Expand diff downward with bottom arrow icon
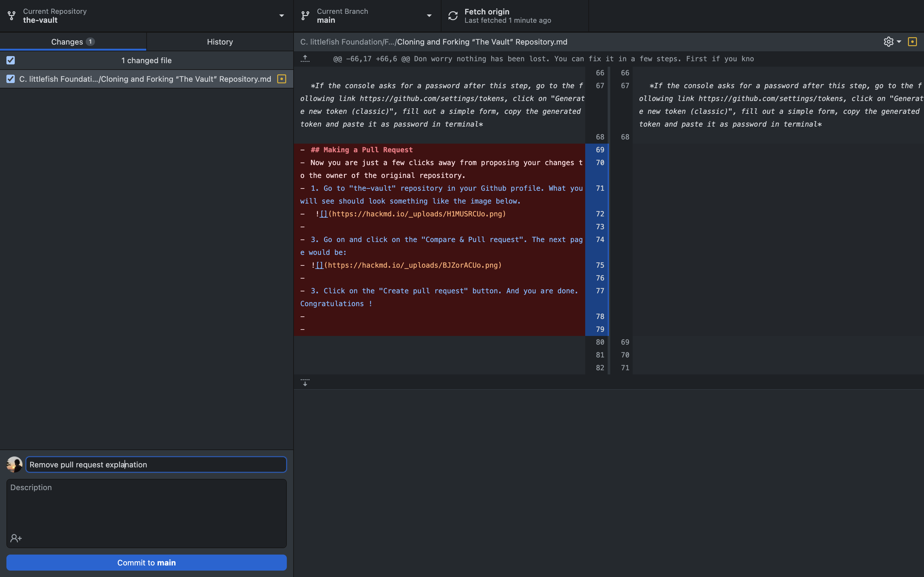This screenshot has width=924, height=577. coord(305,382)
